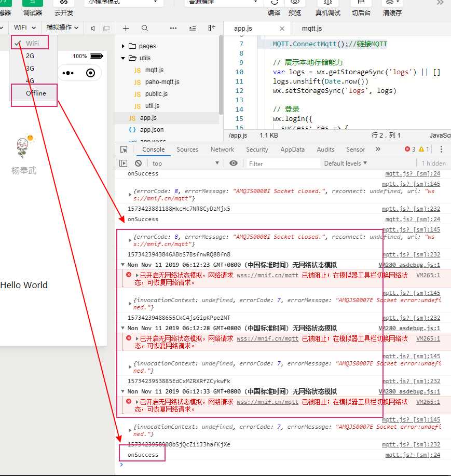This screenshot has height=476, width=451.
Task: Switch to the Console tab
Action: pyautogui.click(x=153, y=149)
